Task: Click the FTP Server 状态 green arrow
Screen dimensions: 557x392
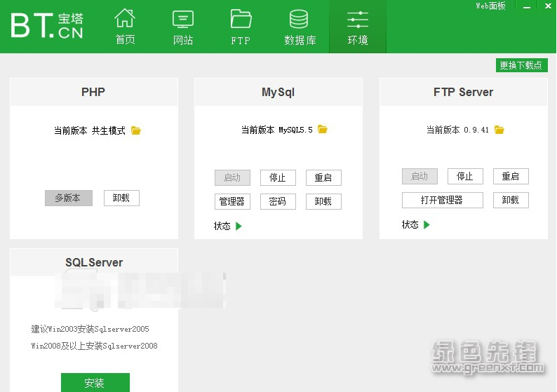Action: [x=427, y=224]
